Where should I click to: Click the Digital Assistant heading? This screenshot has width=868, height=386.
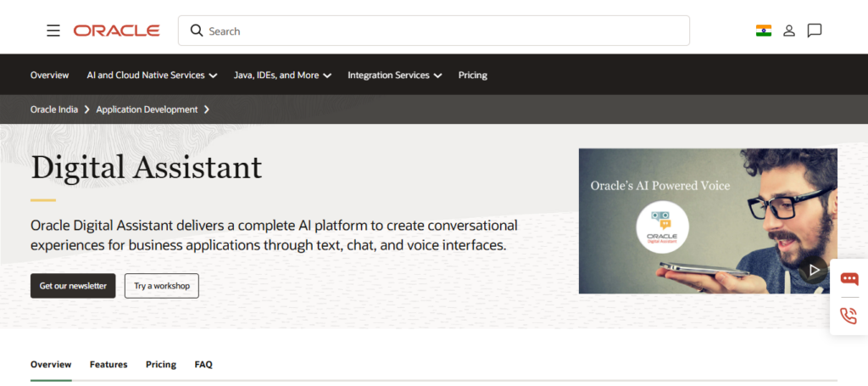146,167
